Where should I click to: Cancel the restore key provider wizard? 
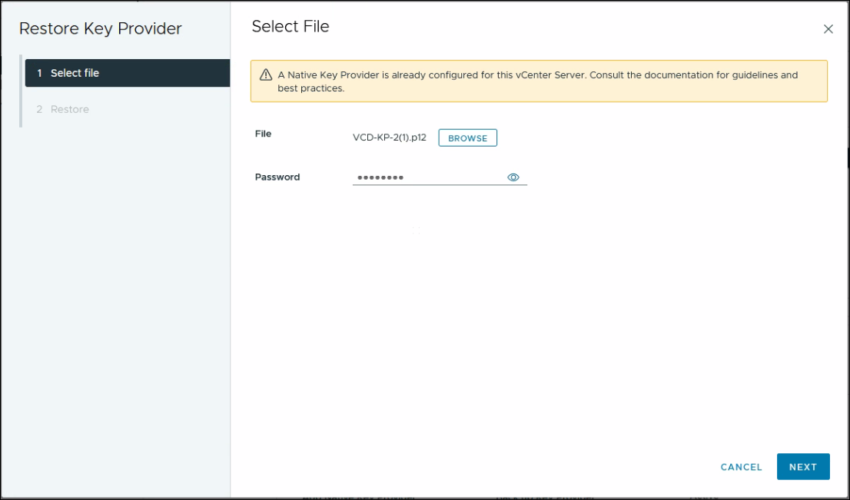(741, 467)
